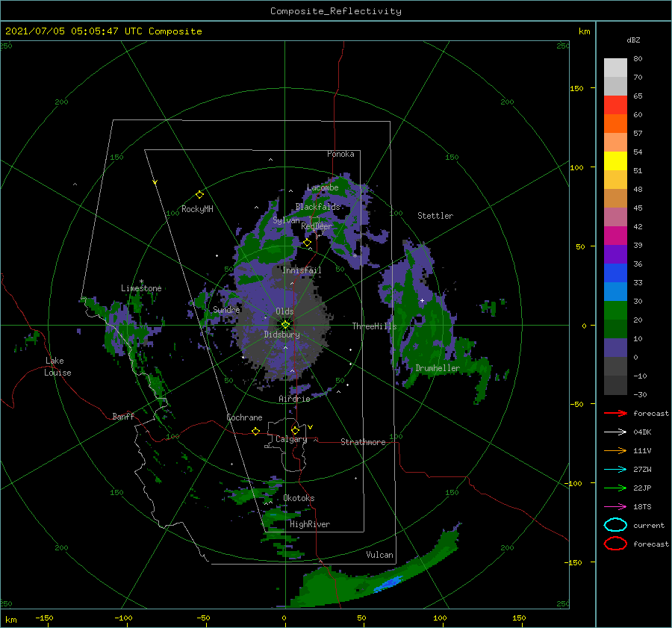Image resolution: width=672 pixels, height=628 pixels.
Task: Click the yellow V marker northwest of RockyMH
Action: pyautogui.click(x=155, y=182)
